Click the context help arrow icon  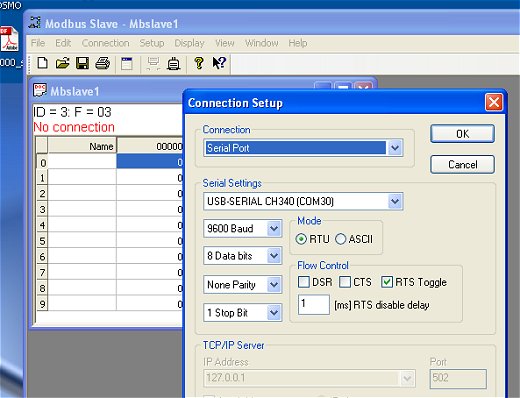pyautogui.click(x=219, y=63)
